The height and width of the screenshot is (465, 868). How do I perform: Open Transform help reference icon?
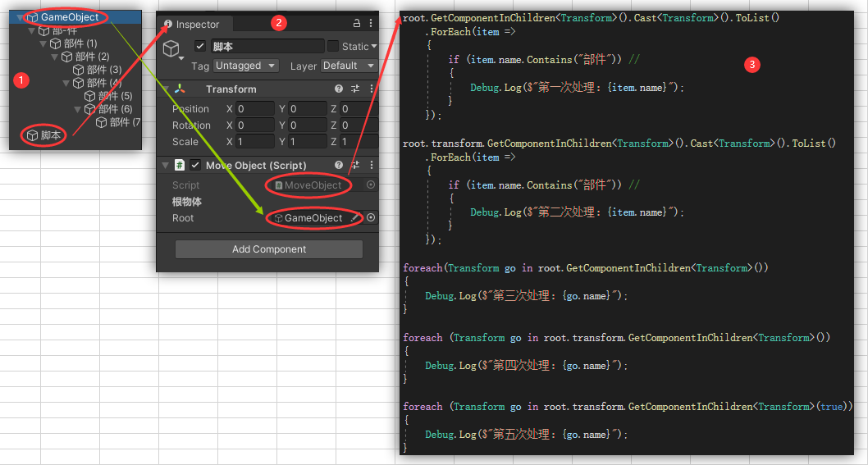pyautogui.click(x=339, y=89)
